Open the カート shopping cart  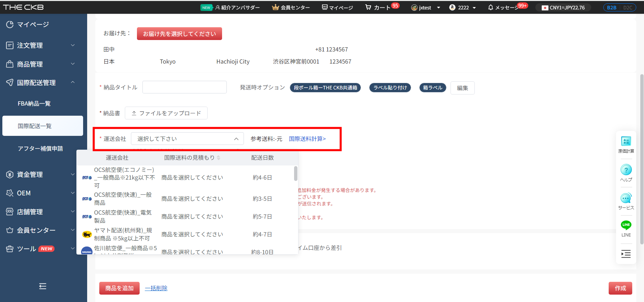point(378,7)
